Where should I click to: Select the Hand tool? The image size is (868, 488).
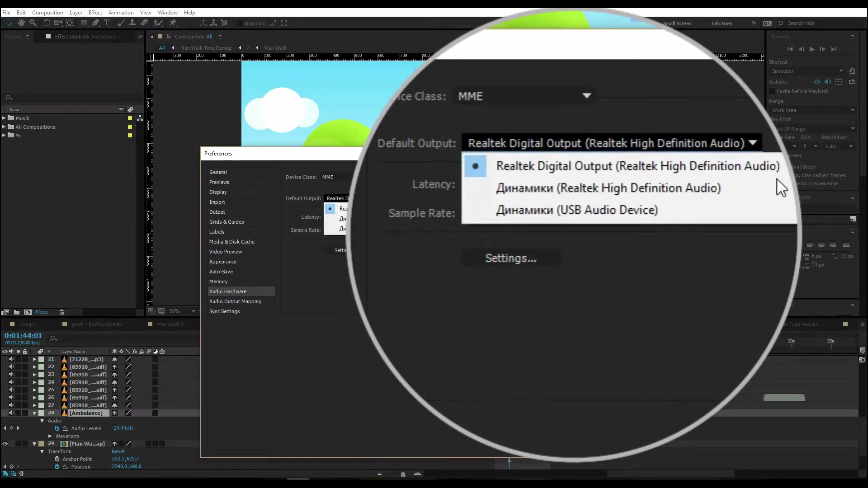click(x=21, y=23)
